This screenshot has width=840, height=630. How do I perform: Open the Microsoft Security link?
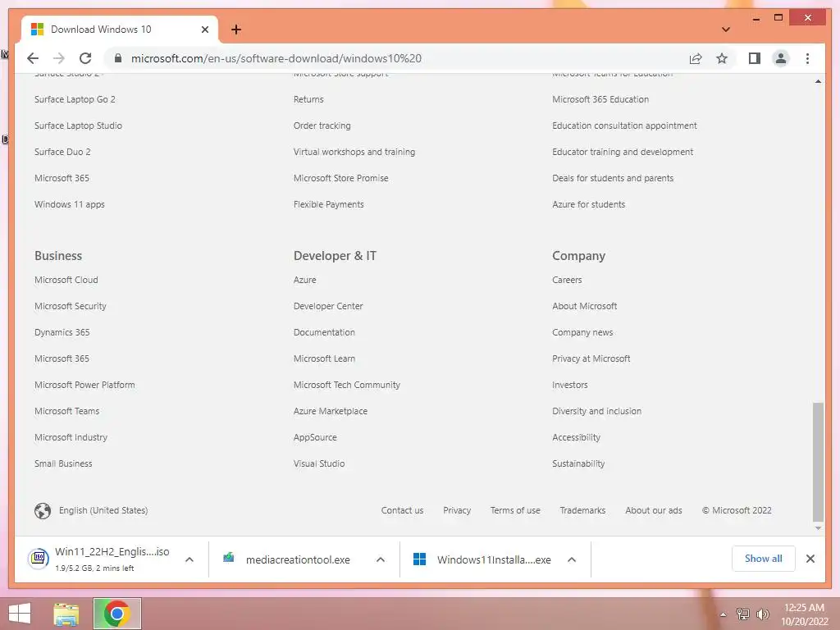71,306
